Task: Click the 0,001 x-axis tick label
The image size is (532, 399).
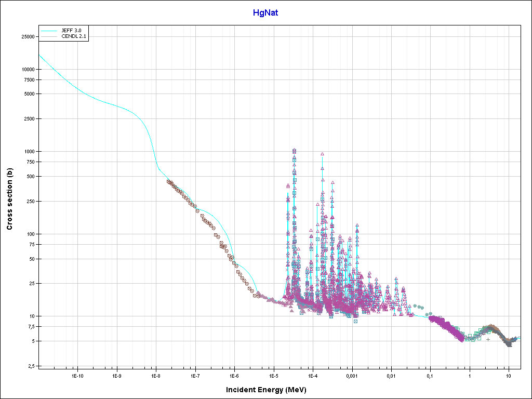Action: (x=352, y=375)
